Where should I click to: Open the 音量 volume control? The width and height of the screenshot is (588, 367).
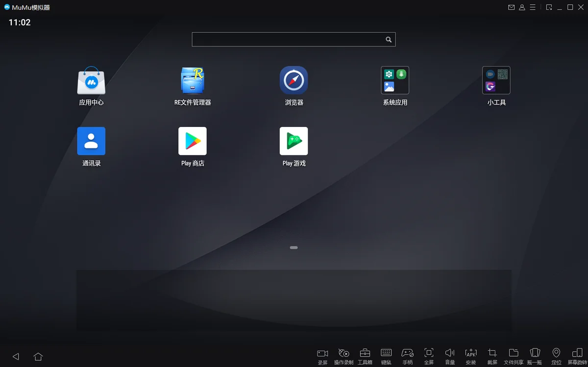pos(450,356)
